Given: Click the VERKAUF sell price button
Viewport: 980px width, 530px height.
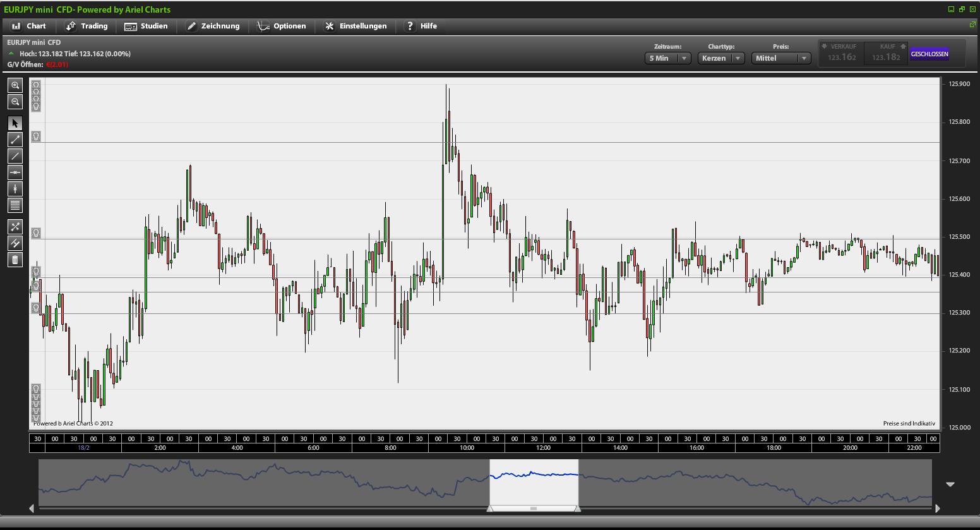Looking at the screenshot, I should [841, 54].
